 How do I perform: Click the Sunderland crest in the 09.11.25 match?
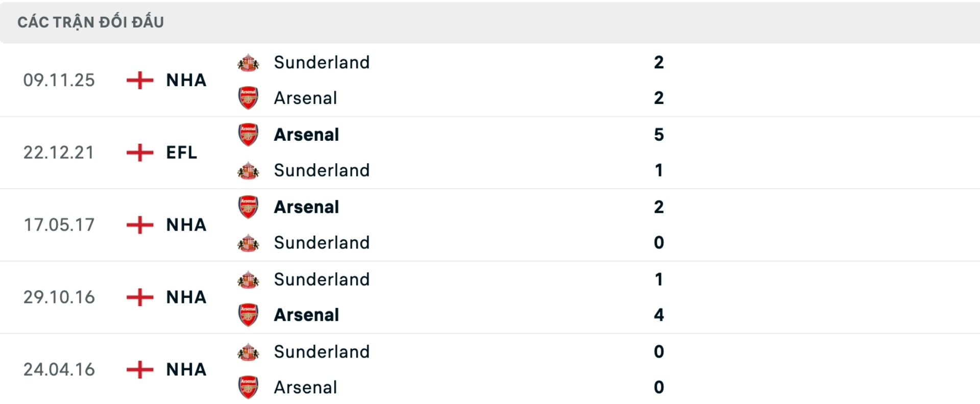tap(248, 62)
